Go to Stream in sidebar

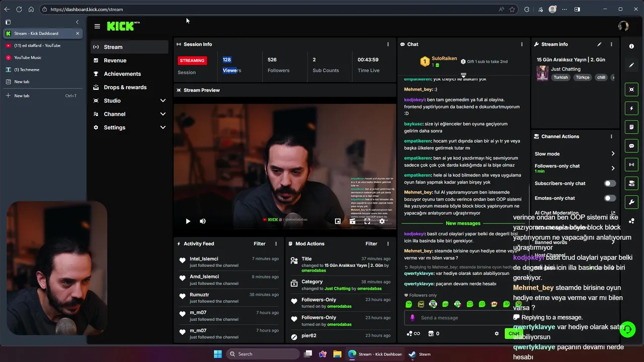129,47
